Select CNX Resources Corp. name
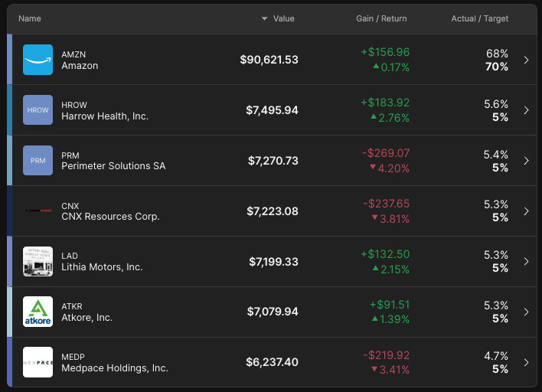This screenshot has height=392, width=542. (110, 217)
